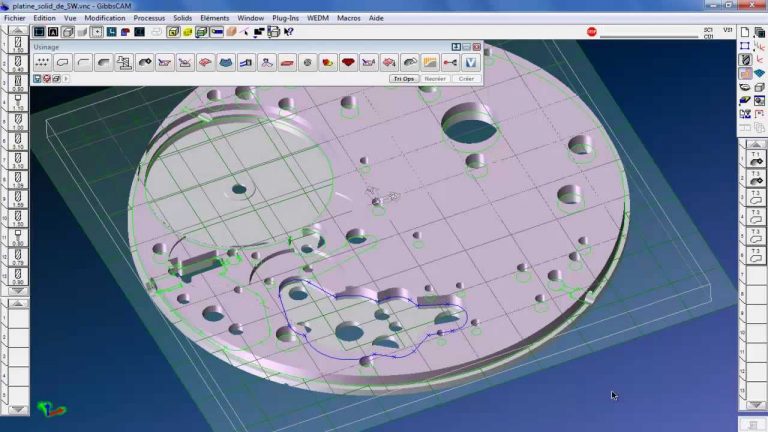
Task: Select the grey surface tool with diamond icon
Action: pos(144,62)
